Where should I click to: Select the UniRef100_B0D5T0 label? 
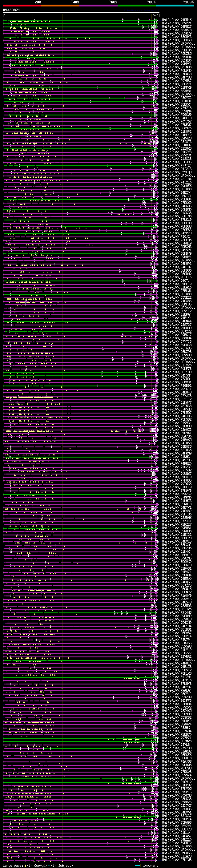(177, 843)
